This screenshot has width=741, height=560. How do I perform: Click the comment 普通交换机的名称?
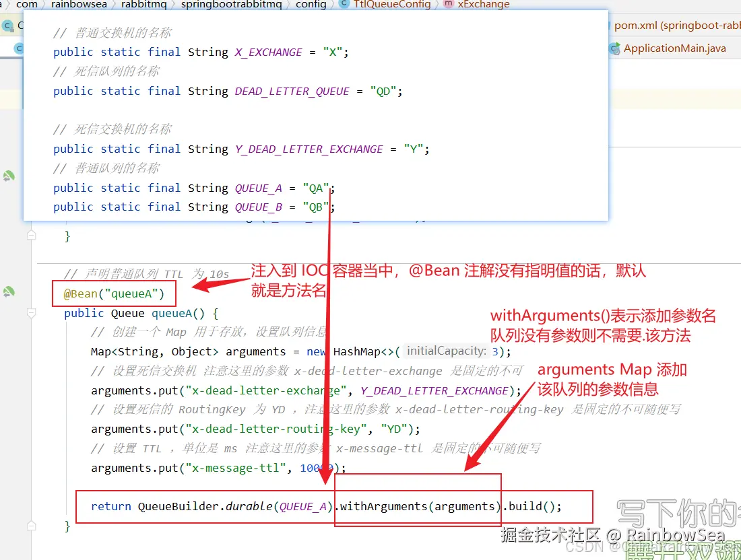112,33
